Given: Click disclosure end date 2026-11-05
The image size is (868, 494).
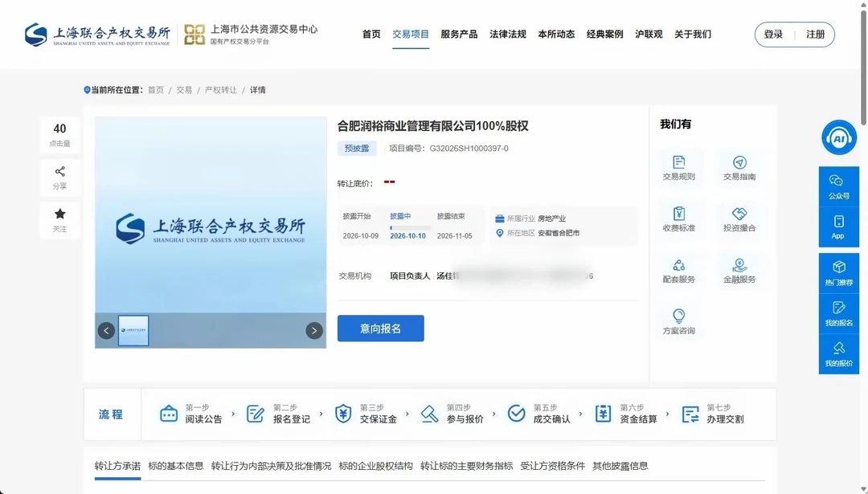Looking at the screenshot, I should (x=454, y=235).
